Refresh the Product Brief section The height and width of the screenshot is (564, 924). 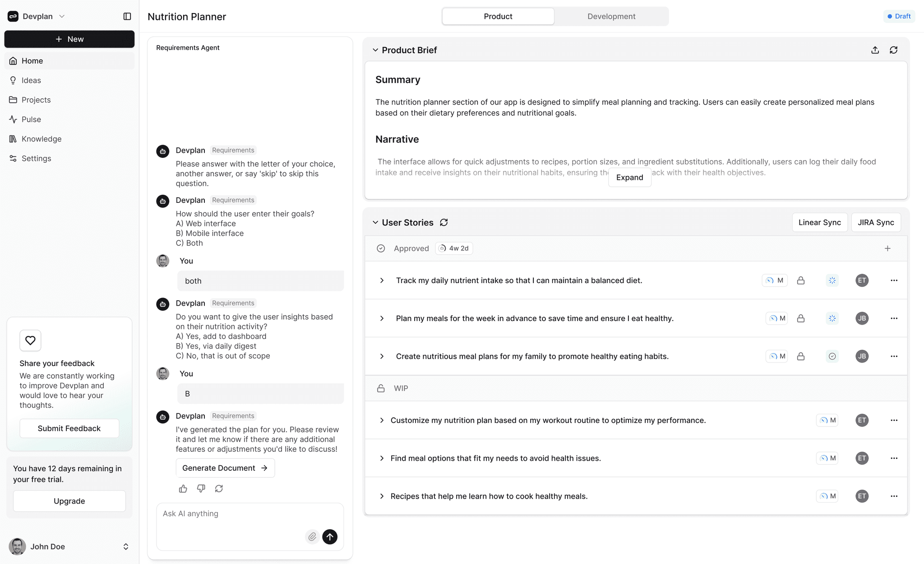coord(893,50)
